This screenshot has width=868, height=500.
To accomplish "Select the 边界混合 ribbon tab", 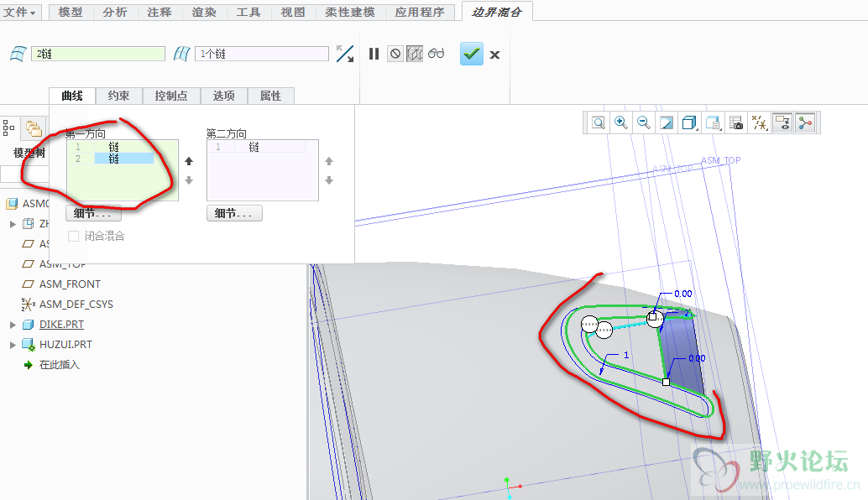I will [497, 13].
